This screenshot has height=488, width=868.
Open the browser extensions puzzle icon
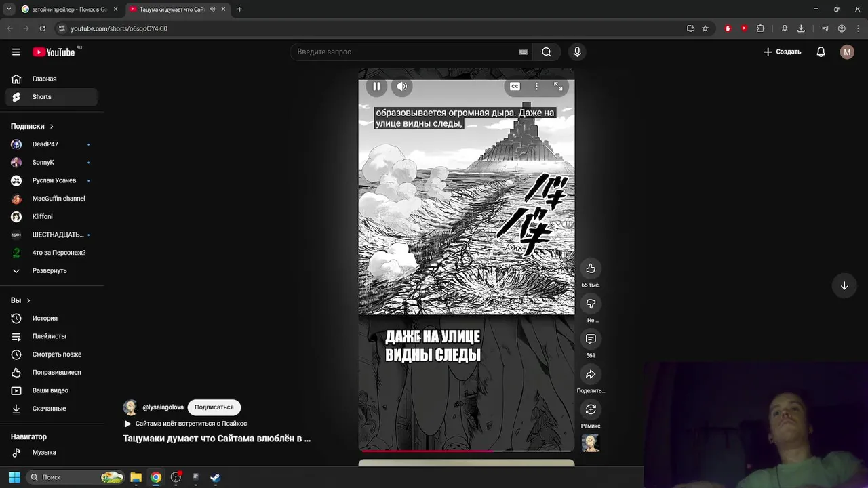[760, 28]
